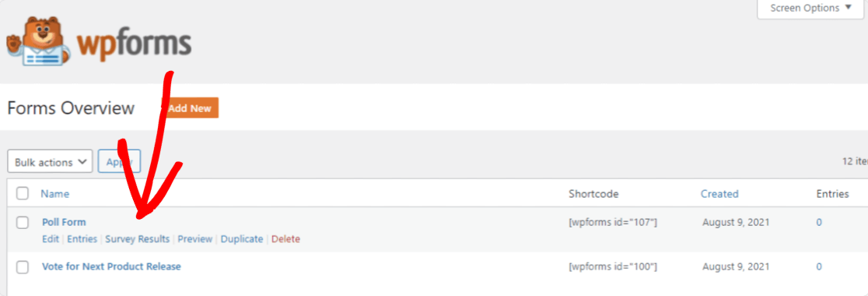Click Edit under Poll Form

point(51,239)
